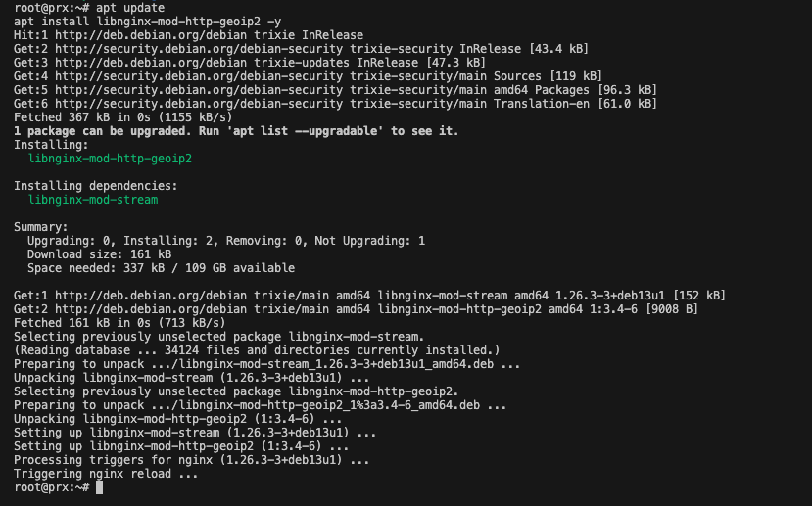Viewport: 812px width, 506px height.
Task: Click the green libnginx-mod-stream dependency name
Action: point(92,200)
